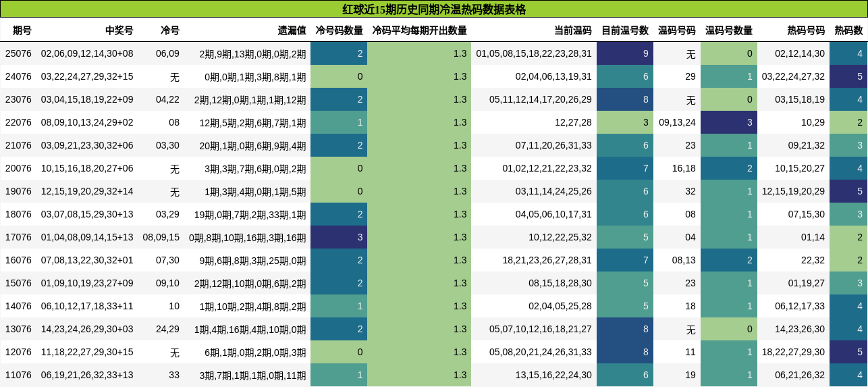The image size is (868, 387).
Task: Select the 温码号码 column header
Action: tap(677, 30)
